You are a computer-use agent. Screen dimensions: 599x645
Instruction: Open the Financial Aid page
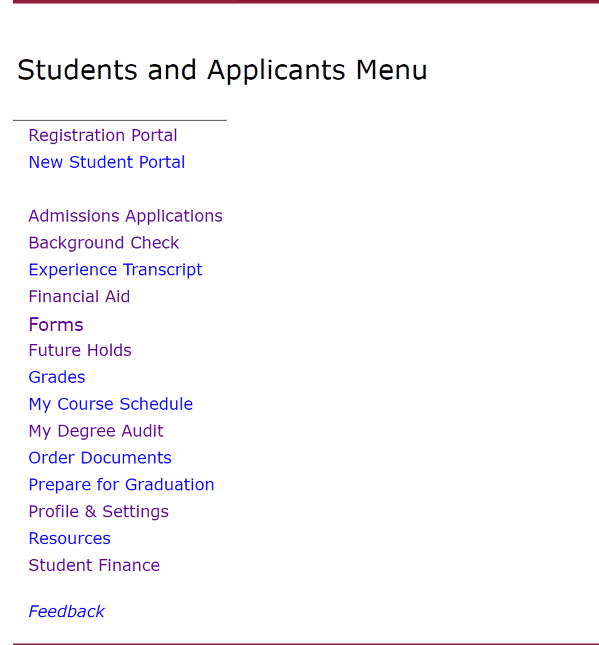coord(79,297)
